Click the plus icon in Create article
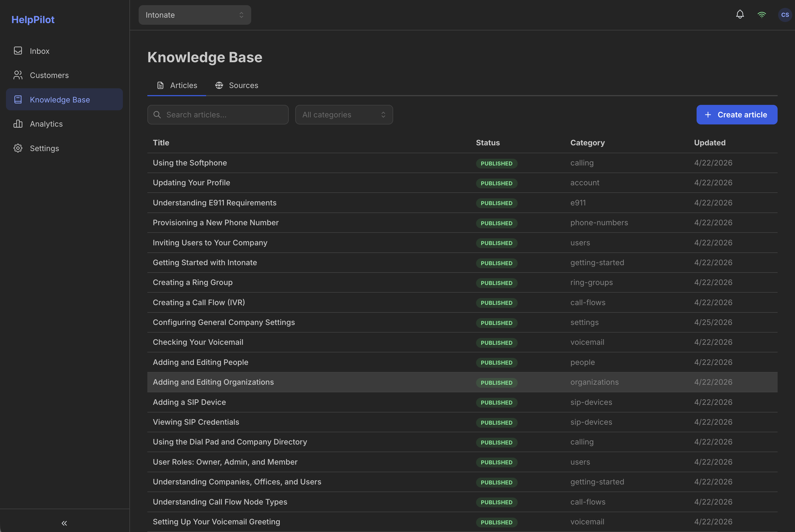This screenshot has height=532, width=795. [708, 115]
